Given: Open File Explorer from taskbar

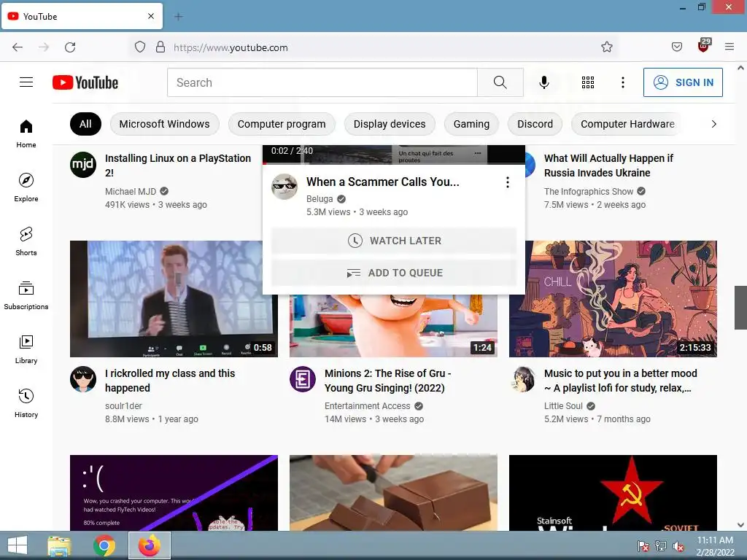Looking at the screenshot, I should pyautogui.click(x=60, y=545).
